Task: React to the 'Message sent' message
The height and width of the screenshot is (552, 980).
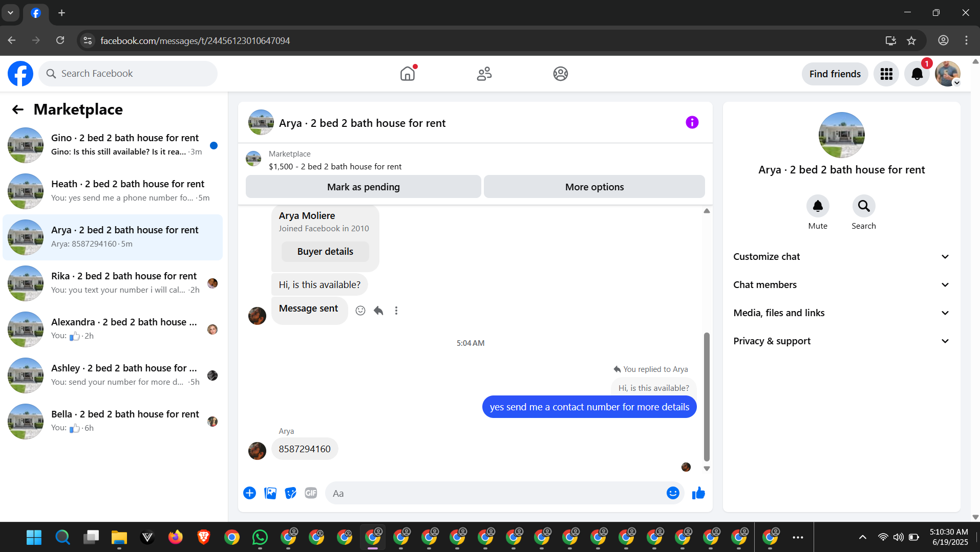Action: coord(360,311)
